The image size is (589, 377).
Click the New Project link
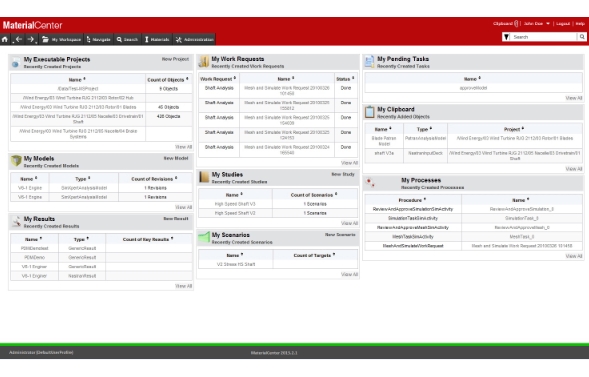click(x=175, y=59)
